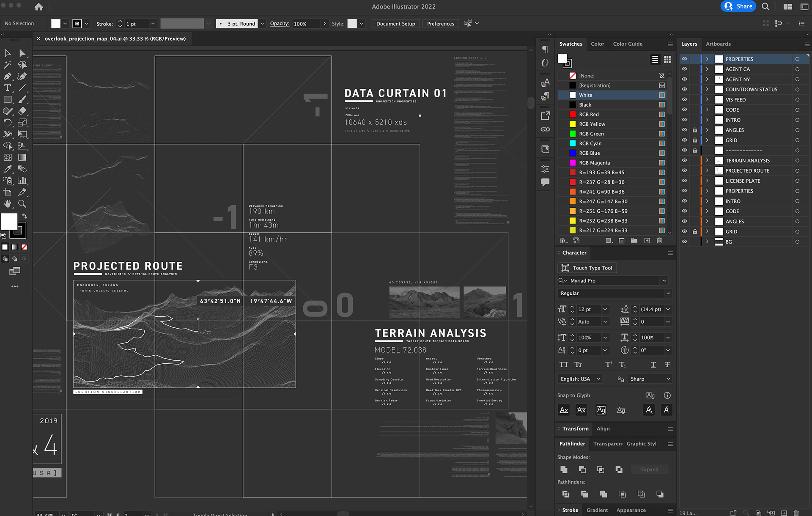812x516 pixels.
Task: Toggle visibility of TERRAIN ANALYSIS layer
Action: [x=684, y=161]
